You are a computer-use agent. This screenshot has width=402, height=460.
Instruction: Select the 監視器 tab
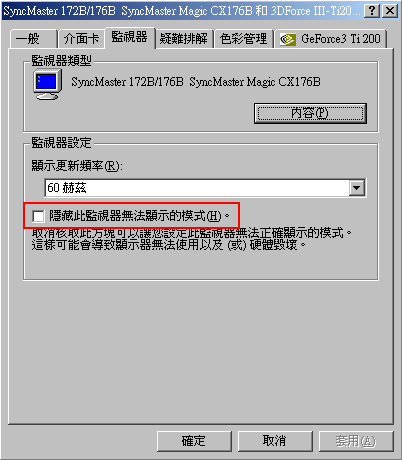click(x=130, y=37)
